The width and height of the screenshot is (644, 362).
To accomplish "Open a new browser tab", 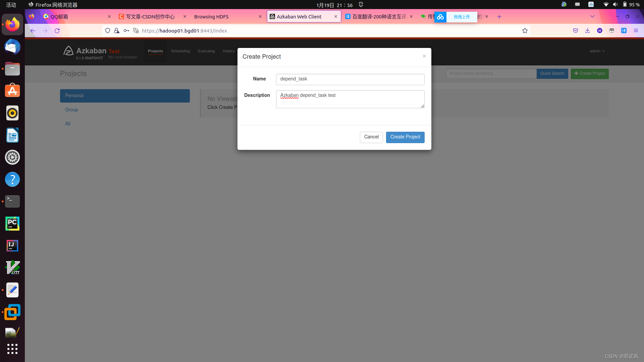I will [x=499, y=17].
